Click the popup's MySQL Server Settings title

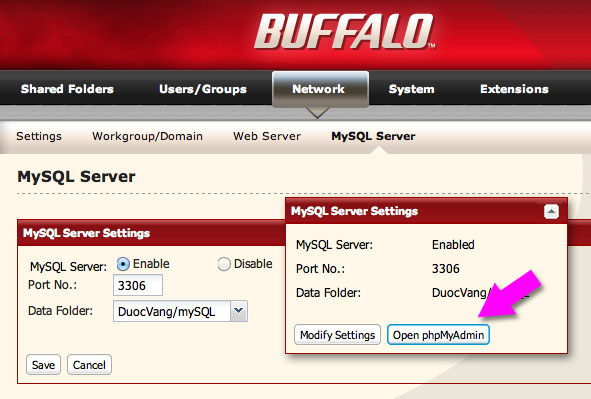click(x=354, y=211)
